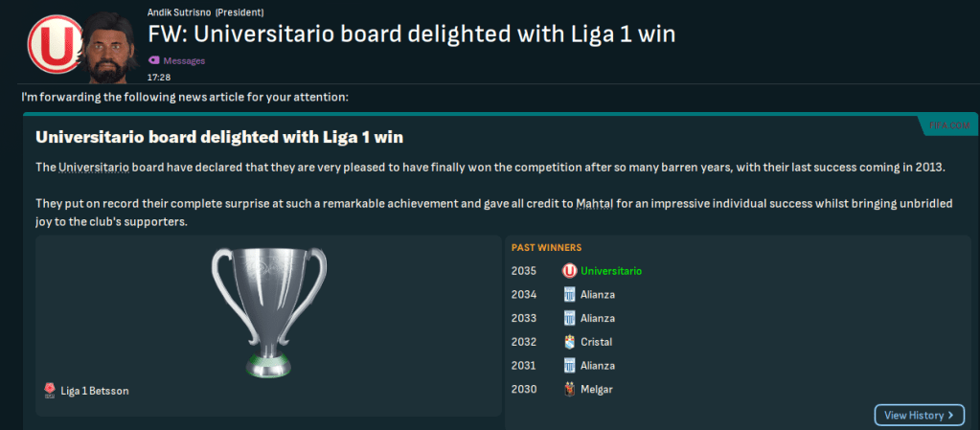Open Melgar from the 2030 winners row

[598, 389]
